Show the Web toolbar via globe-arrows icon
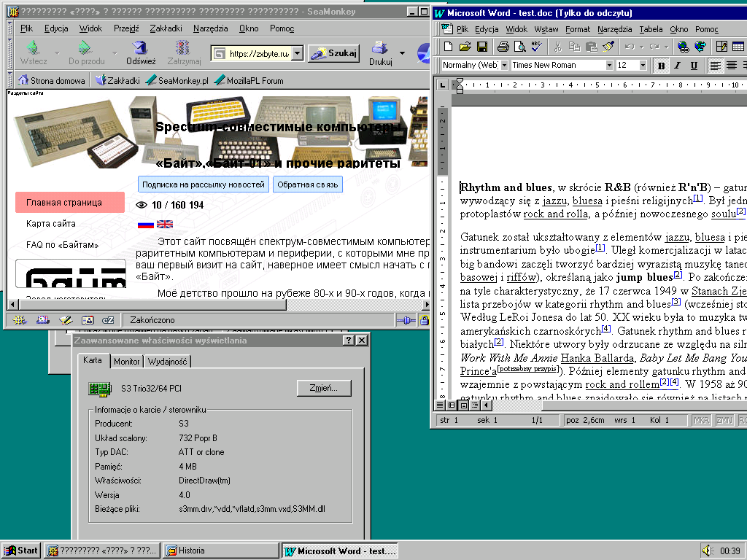Viewport: 747px width, 560px height. 700,47
